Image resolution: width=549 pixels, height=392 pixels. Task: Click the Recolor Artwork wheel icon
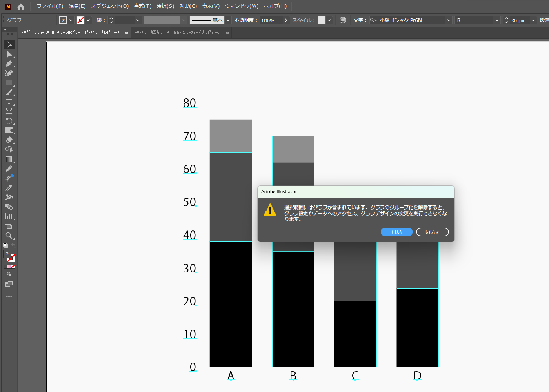[x=343, y=20]
